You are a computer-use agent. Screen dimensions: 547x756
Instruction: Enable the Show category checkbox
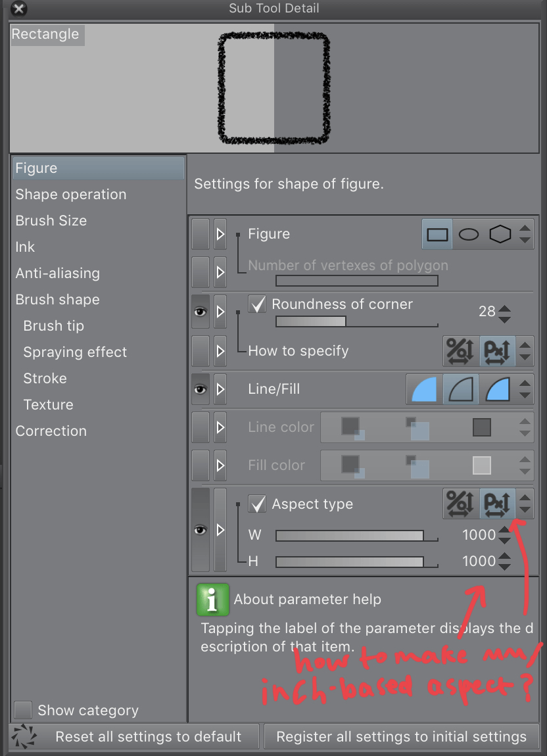23,710
